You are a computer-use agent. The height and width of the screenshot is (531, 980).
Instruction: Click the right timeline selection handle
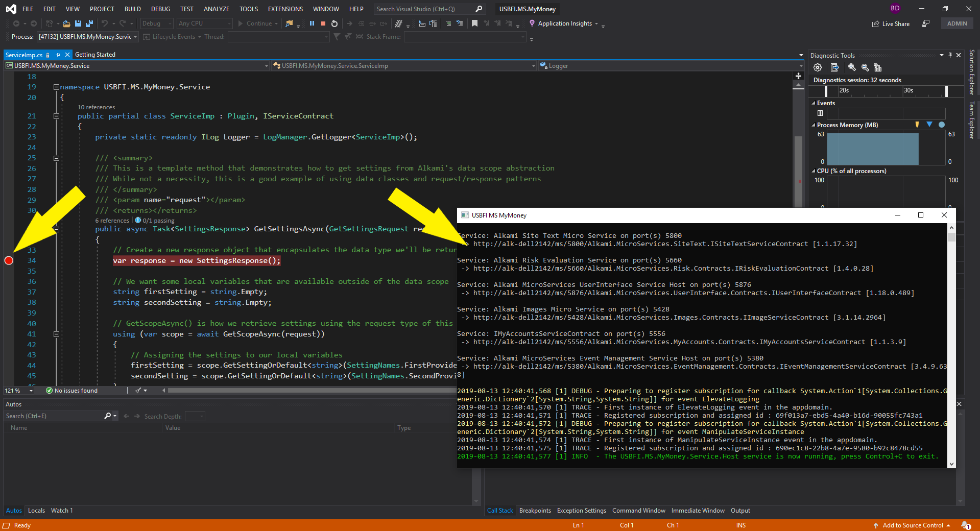coord(946,91)
